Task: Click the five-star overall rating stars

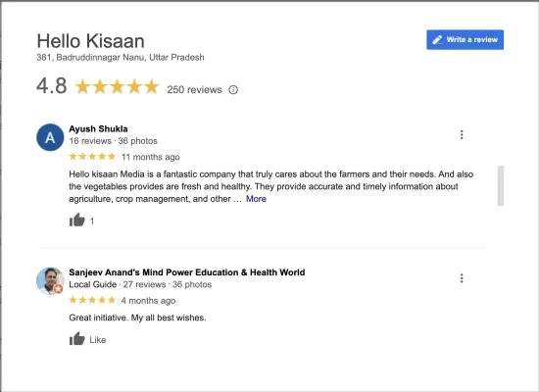Action: (x=118, y=86)
